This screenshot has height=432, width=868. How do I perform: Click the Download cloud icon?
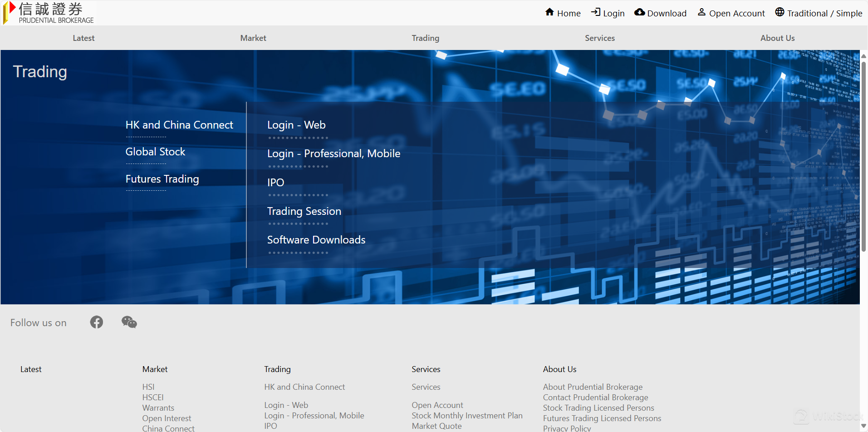(639, 12)
